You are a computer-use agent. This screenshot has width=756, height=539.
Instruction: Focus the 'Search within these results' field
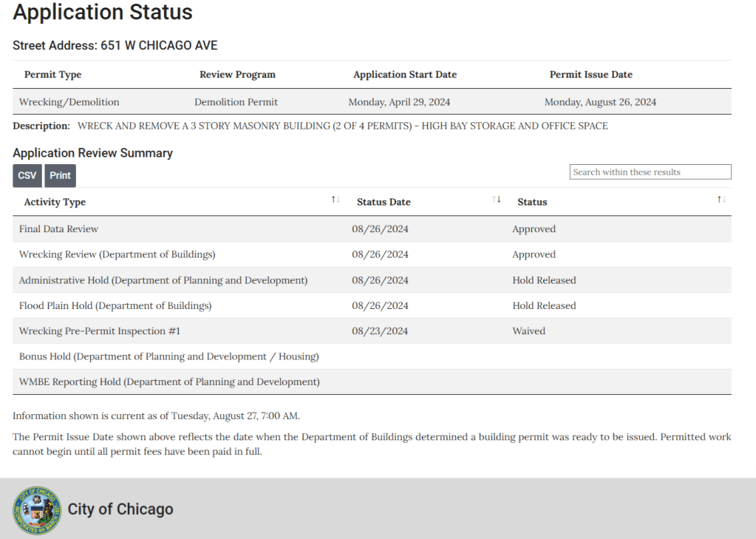[650, 172]
